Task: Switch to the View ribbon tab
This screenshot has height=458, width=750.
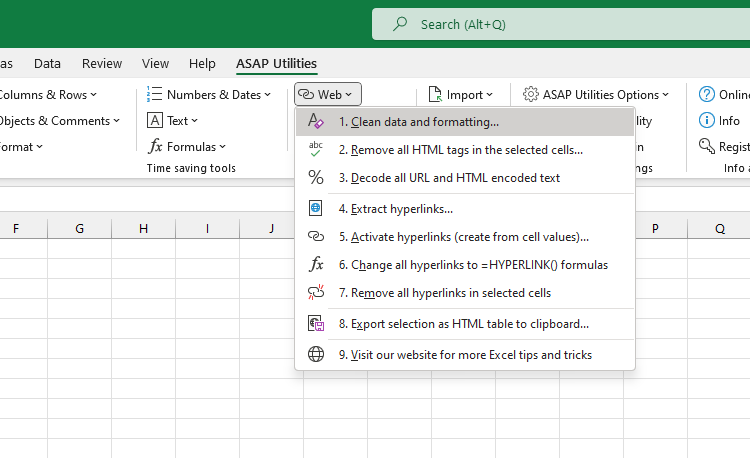Action: 155,64
